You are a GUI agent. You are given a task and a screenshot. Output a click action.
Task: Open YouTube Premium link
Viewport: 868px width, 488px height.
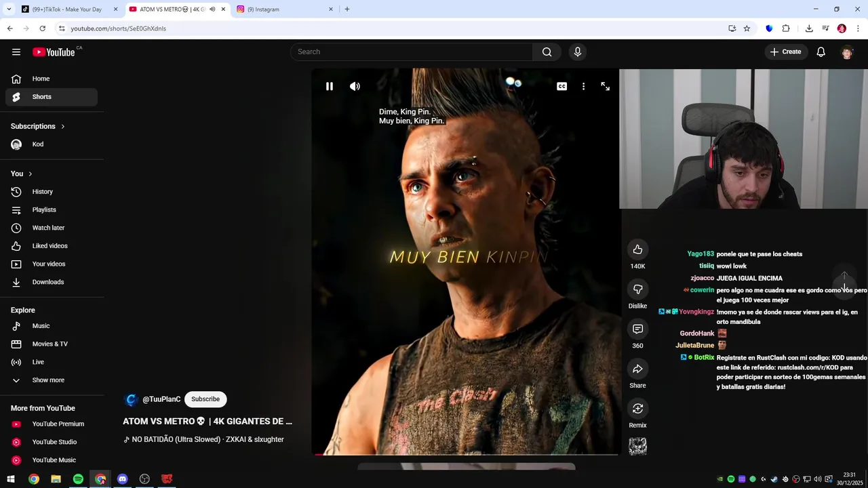52,424
